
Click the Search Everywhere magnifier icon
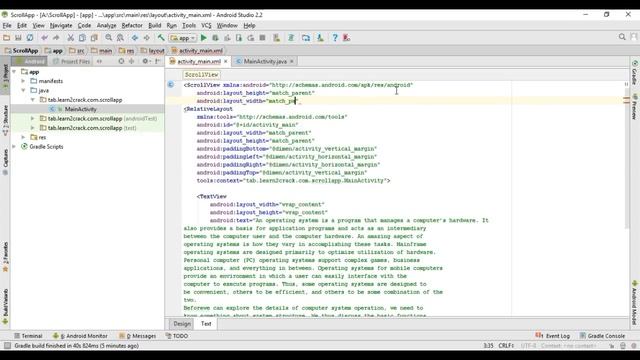(x=622, y=37)
